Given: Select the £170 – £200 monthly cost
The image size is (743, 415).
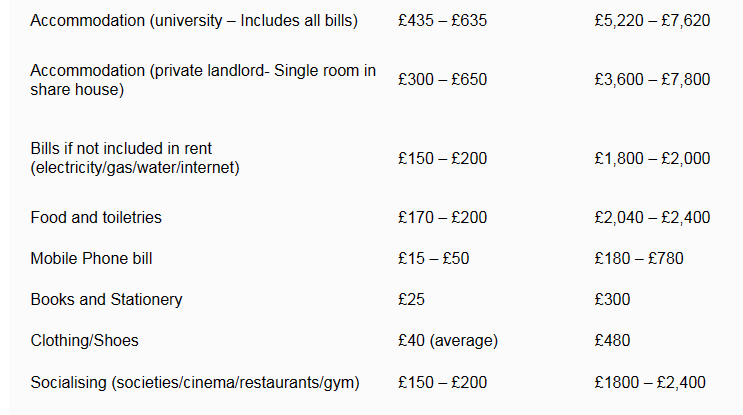Looking at the screenshot, I should tap(442, 217).
